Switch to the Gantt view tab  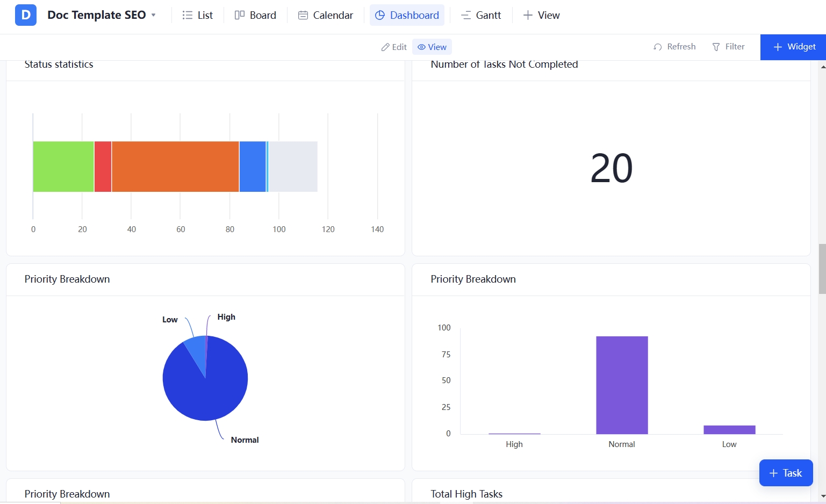tap(481, 15)
